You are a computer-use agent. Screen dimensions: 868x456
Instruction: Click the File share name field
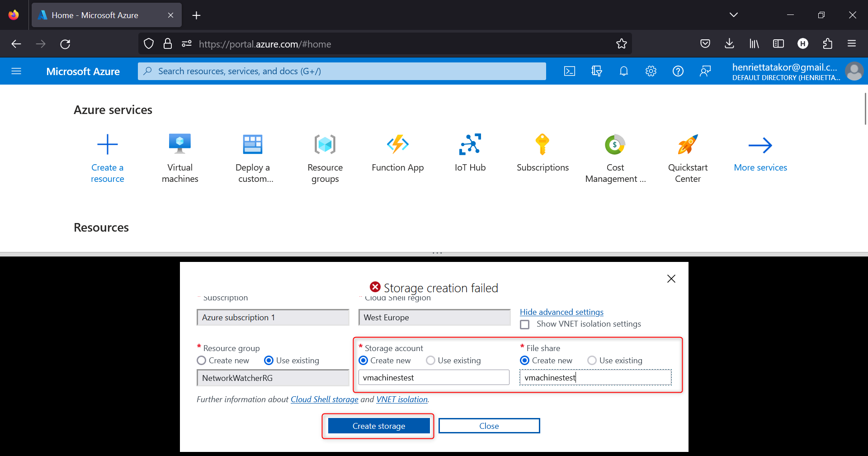pos(595,378)
